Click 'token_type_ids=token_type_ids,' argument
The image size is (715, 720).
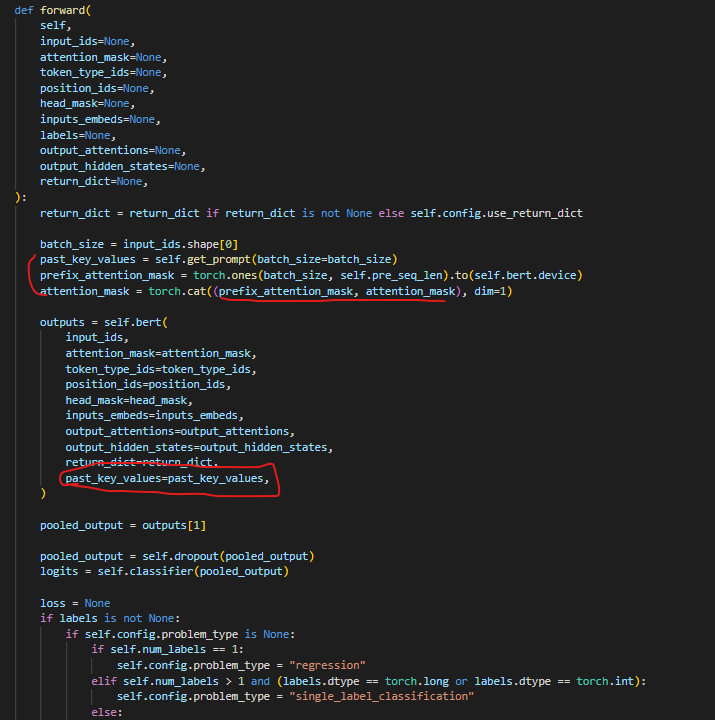[x=161, y=369]
